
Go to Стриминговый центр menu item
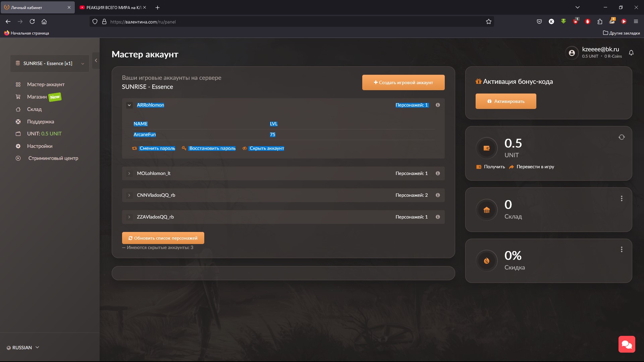click(53, 158)
